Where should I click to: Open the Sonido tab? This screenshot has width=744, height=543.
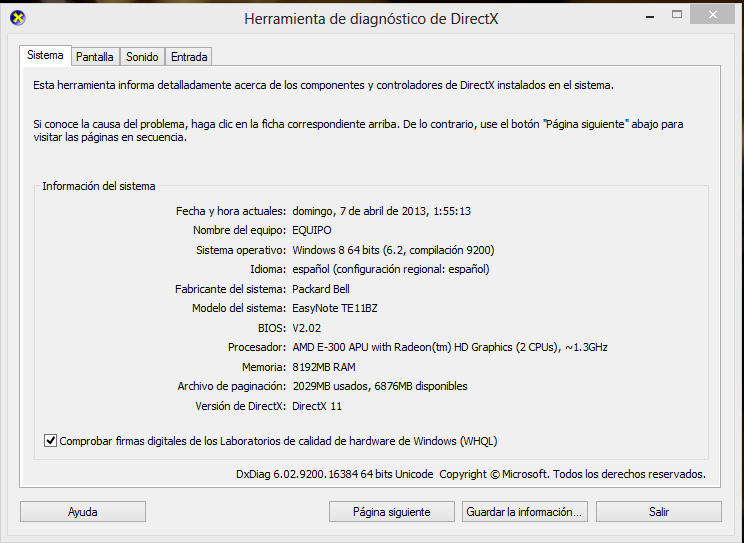pos(142,57)
